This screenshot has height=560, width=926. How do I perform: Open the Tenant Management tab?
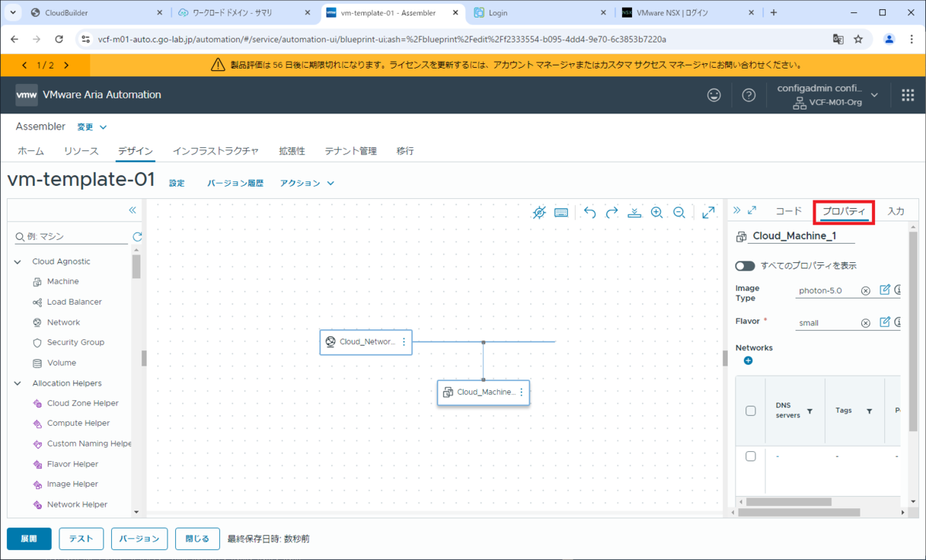[x=350, y=151]
